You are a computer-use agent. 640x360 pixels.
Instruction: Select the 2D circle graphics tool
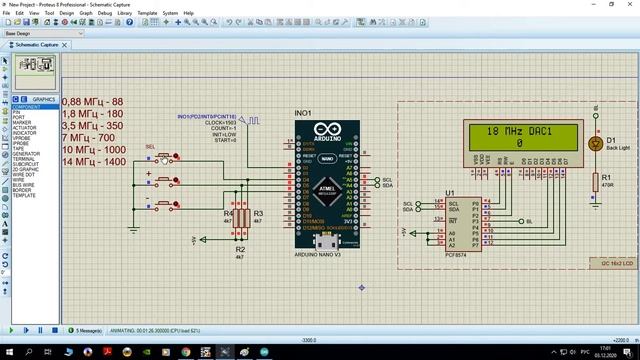(5, 198)
